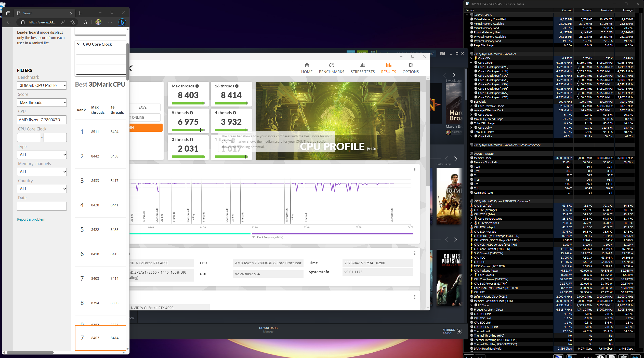Show info for Max threads score

pyautogui.click(x=197, y=86)
